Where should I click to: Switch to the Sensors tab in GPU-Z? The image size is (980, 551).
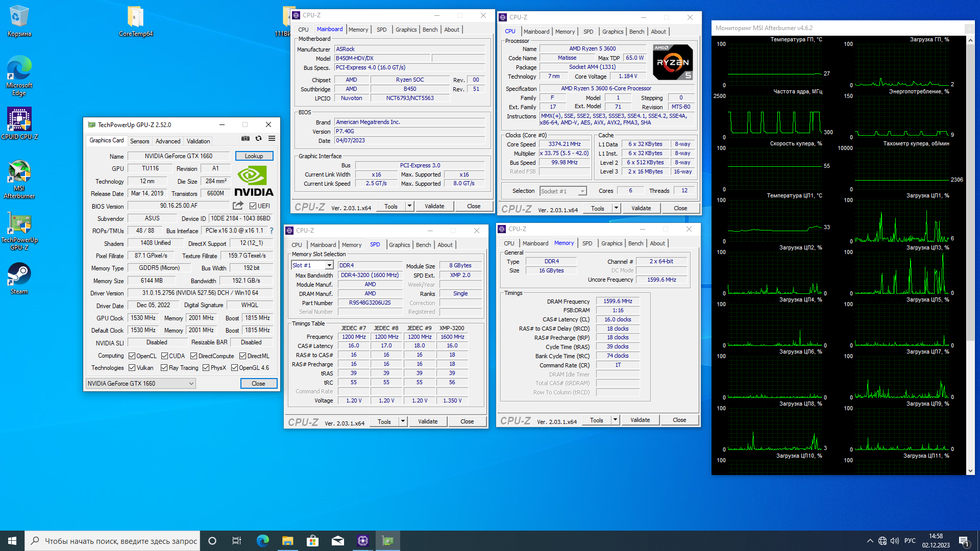click(x=139, y=141)
